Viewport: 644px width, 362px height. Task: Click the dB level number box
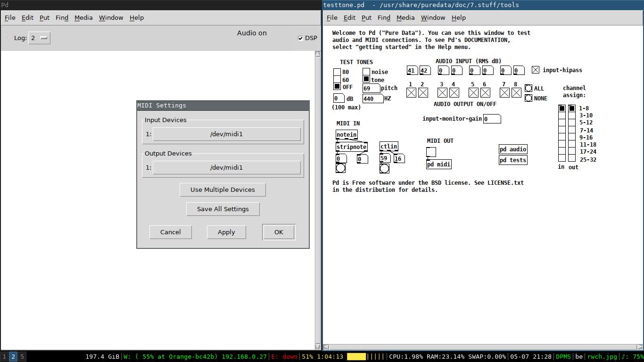click(339, 99)
